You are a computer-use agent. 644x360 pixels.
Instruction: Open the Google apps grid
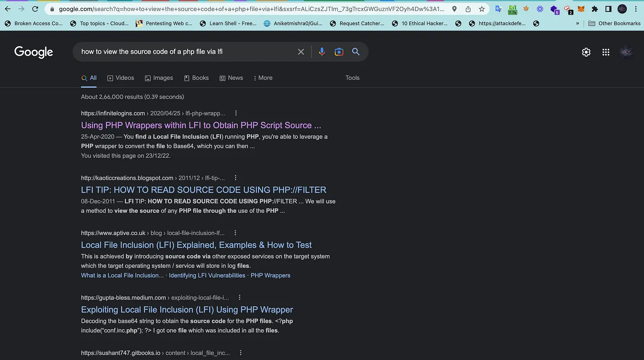(x=606, y=52)
